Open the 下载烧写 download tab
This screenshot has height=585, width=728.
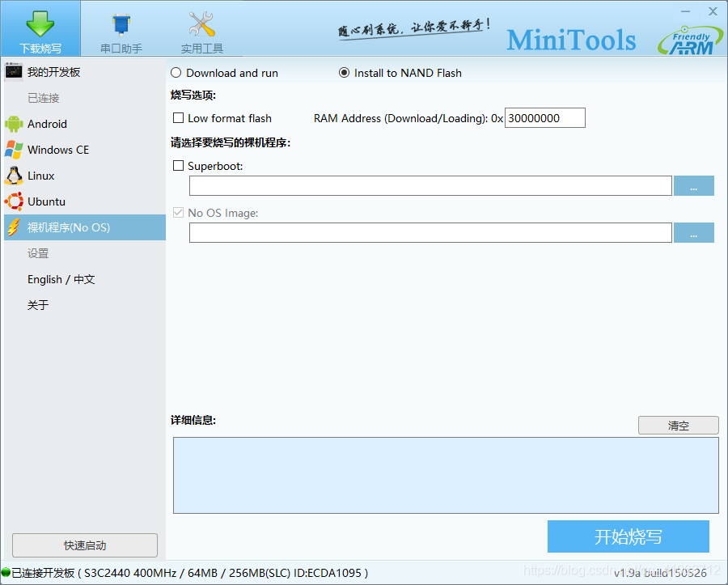pos(40,29)
